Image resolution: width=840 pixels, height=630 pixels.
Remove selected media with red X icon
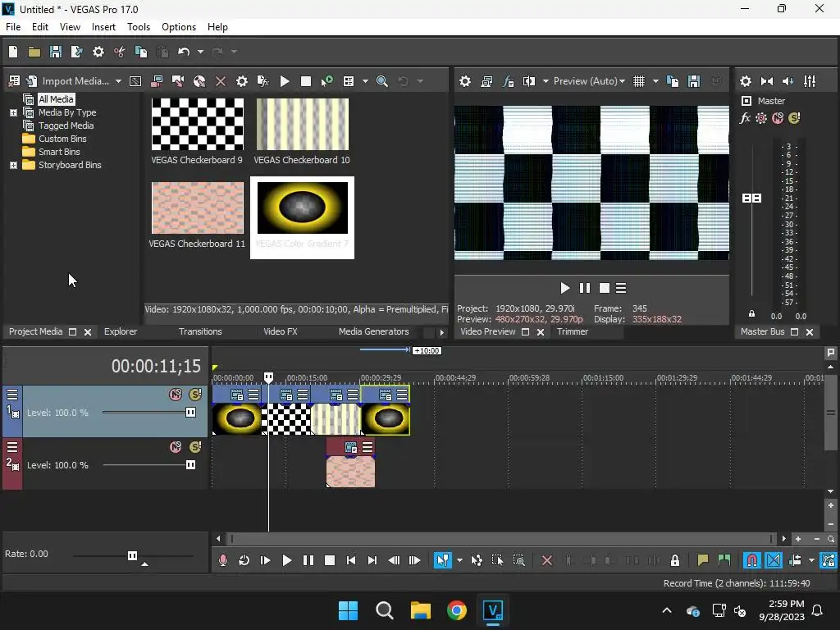(220, 81)
